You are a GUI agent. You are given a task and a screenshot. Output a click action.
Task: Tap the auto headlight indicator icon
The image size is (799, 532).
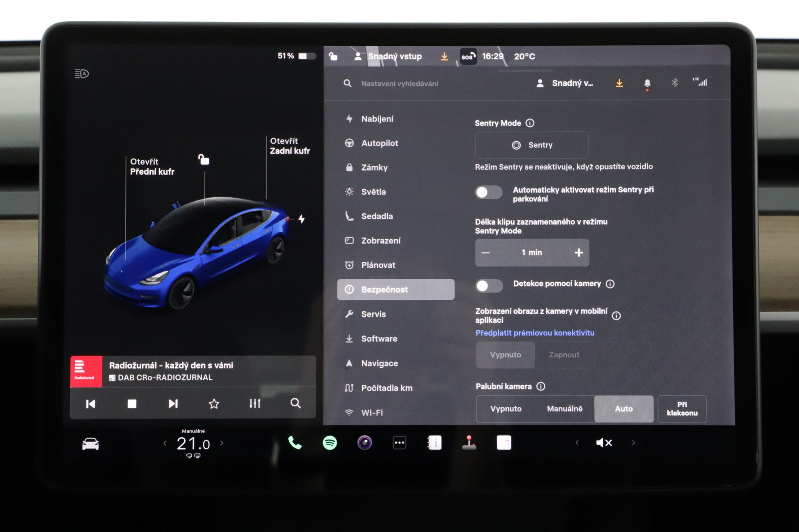point(82,74)
